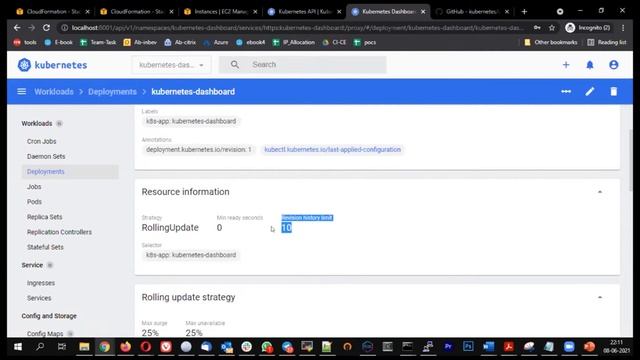Image resolution: width=640 pixels, height=360 pixels.
Task: Open Photoshop from taskbar
Action: point(468,347)
